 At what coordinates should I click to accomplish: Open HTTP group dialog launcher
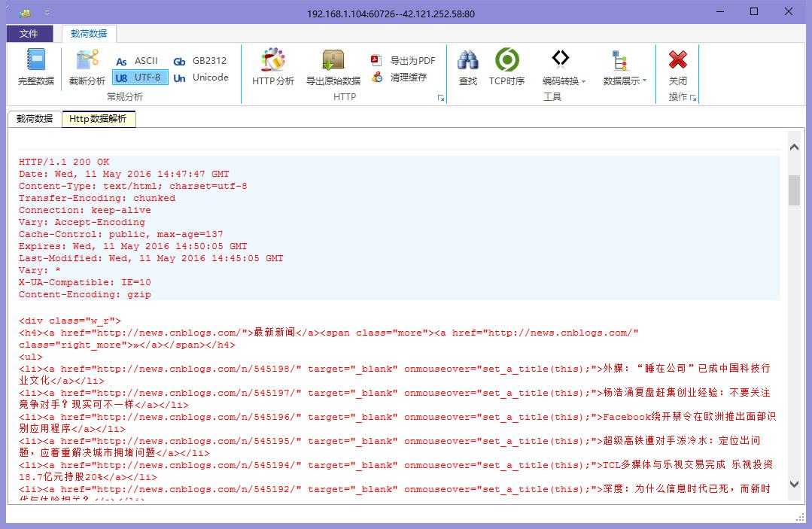(441, 98)
